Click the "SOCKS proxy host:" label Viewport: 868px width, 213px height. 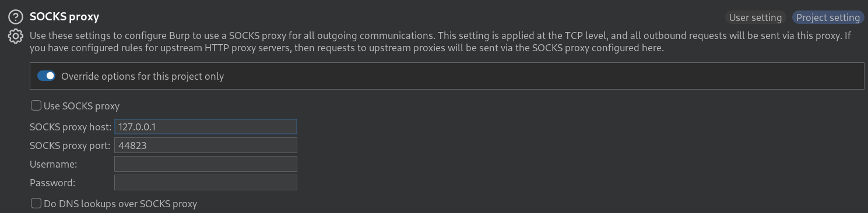tap(71, 127)
